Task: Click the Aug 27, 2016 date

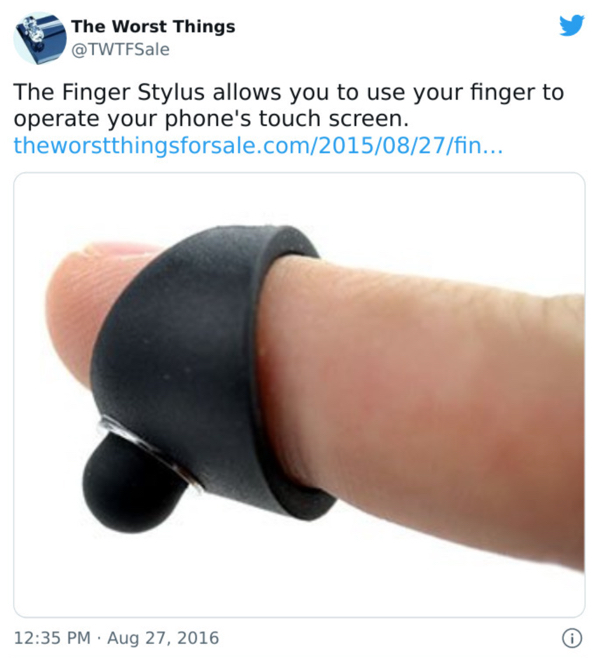Action: [x=163, y=638]
